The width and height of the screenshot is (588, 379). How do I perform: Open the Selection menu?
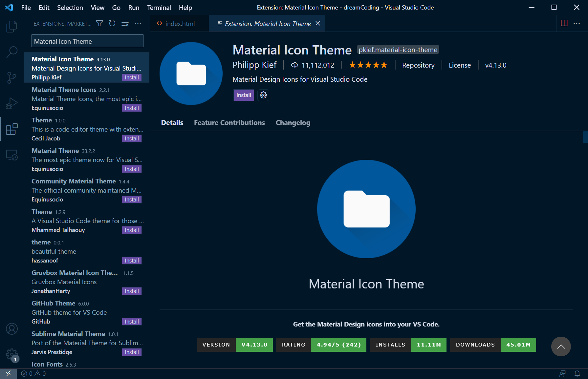pos(70,7)
